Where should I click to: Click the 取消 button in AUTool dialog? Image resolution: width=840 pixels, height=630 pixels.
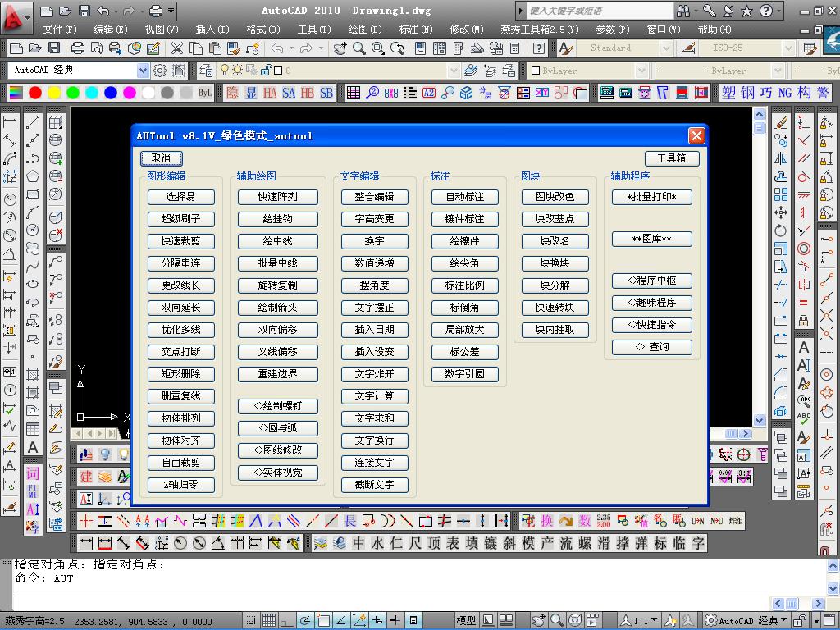[x=162, y=158]
